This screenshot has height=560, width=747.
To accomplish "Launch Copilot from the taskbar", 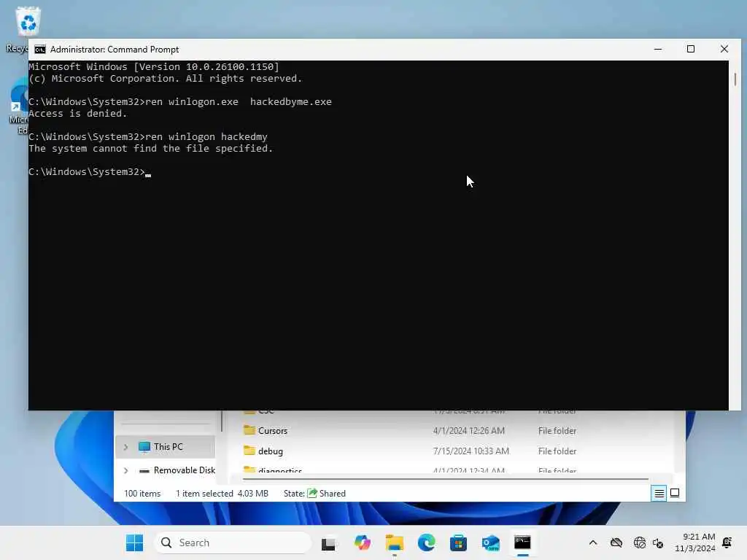I will click(x=362, y=542).
